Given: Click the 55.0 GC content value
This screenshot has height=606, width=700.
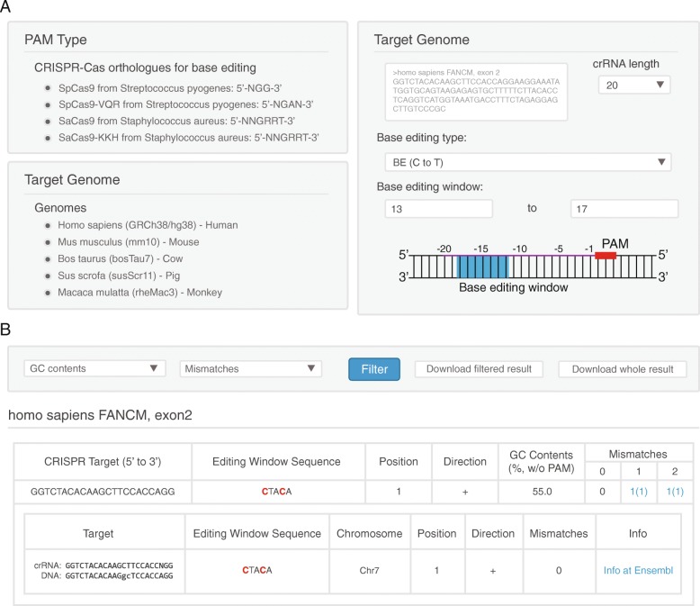Looking at the screenshot, I should [542, 492].
